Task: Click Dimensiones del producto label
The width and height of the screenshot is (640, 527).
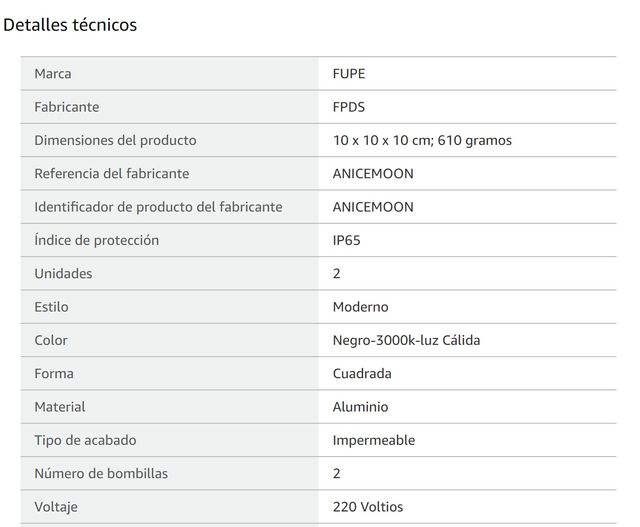Action: pos(116,140)
